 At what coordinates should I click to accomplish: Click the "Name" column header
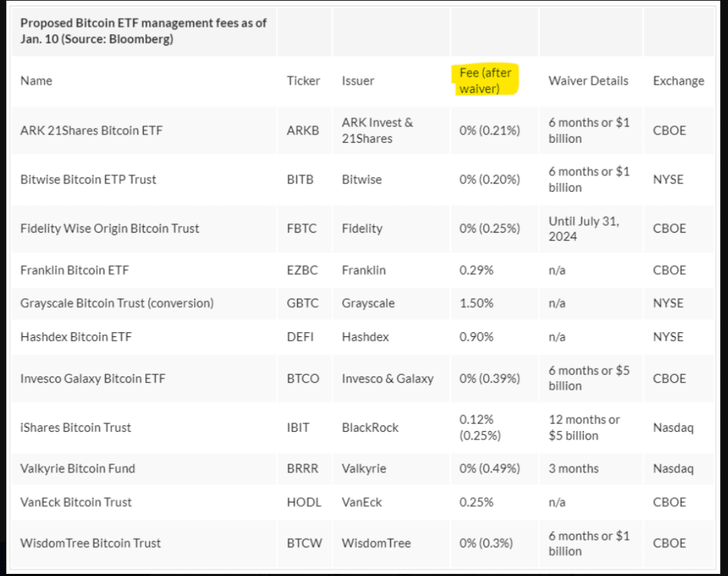coord(36,80)
